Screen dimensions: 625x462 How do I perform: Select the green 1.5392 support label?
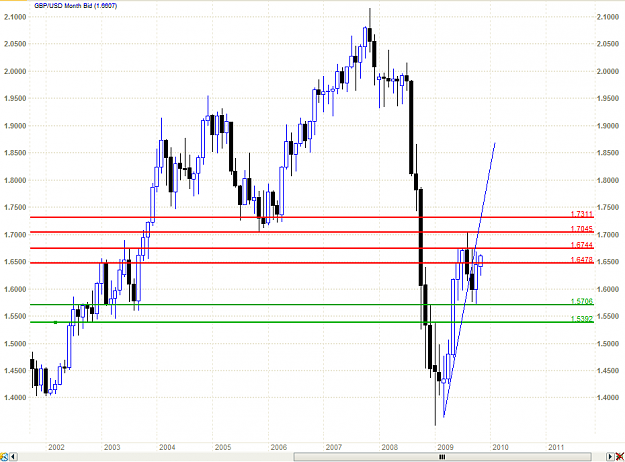[x=582, y=319]
